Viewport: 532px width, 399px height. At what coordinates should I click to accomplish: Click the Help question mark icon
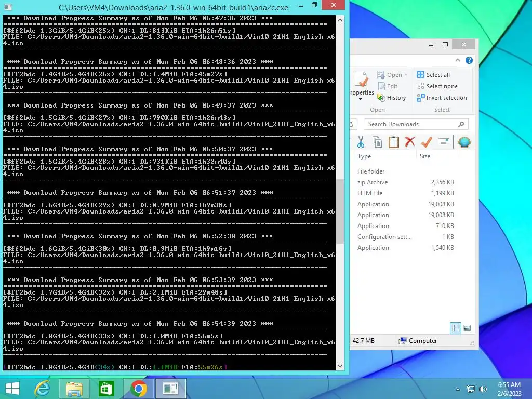[x=469, y=60]
